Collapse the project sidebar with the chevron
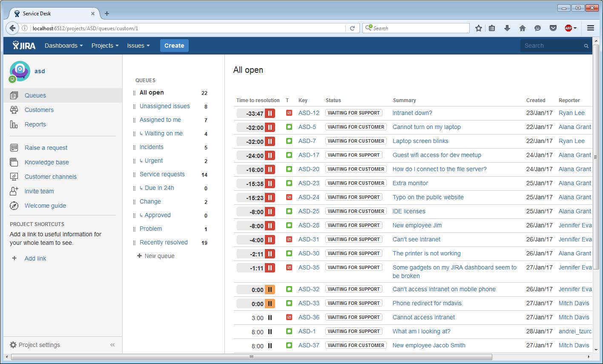 (x=112, y=345)
